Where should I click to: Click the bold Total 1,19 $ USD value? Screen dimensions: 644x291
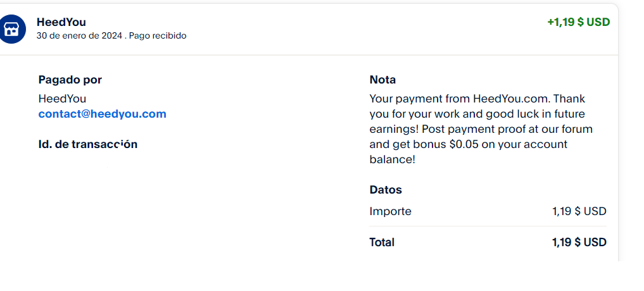click(x=579, y=242)
